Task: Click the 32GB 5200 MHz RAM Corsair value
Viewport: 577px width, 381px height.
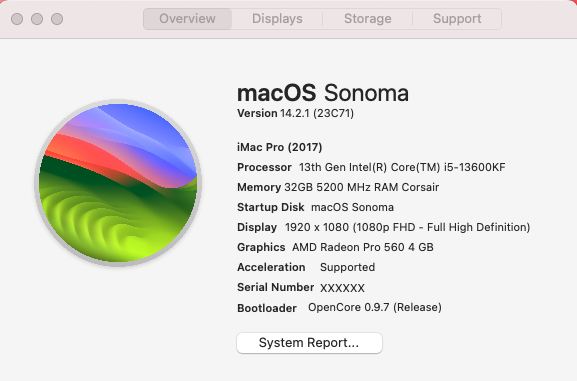Action: tap(362, 187)
